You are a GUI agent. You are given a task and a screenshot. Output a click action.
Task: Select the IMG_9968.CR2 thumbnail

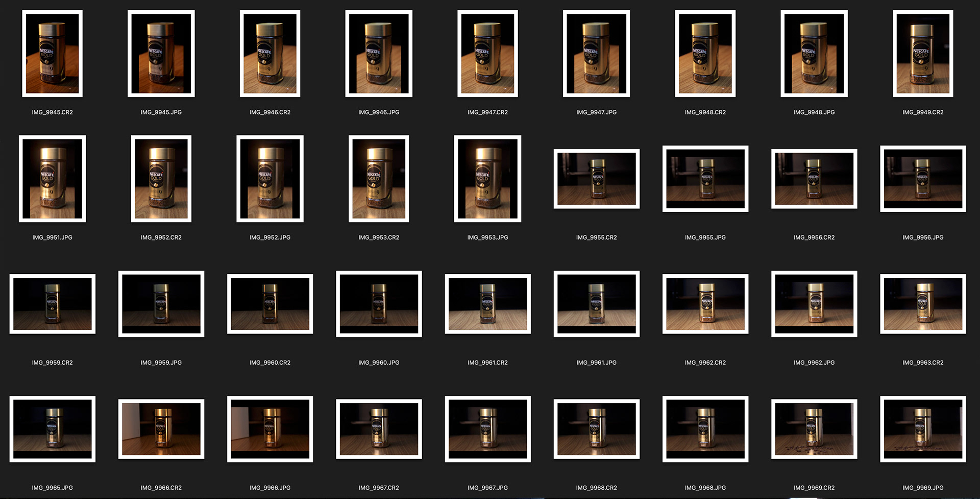click(x=597, y=429)
